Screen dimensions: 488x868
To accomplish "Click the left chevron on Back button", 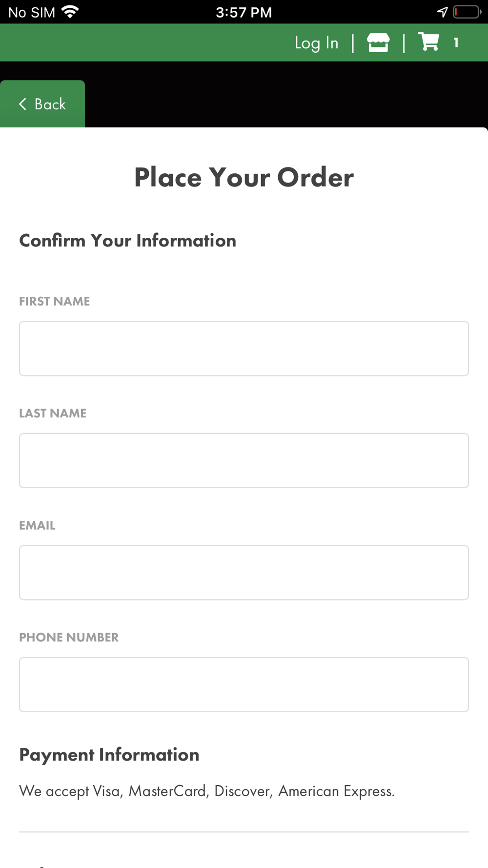I will (22, 104).
